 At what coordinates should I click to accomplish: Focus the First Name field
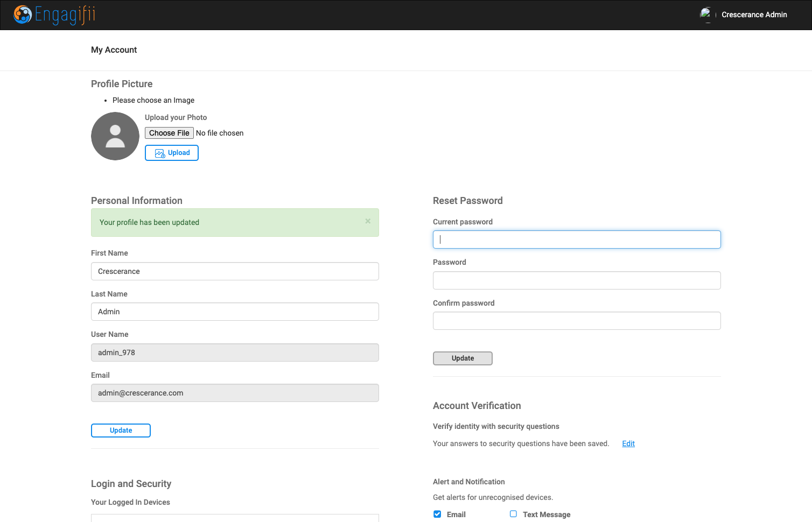[235, 271]
